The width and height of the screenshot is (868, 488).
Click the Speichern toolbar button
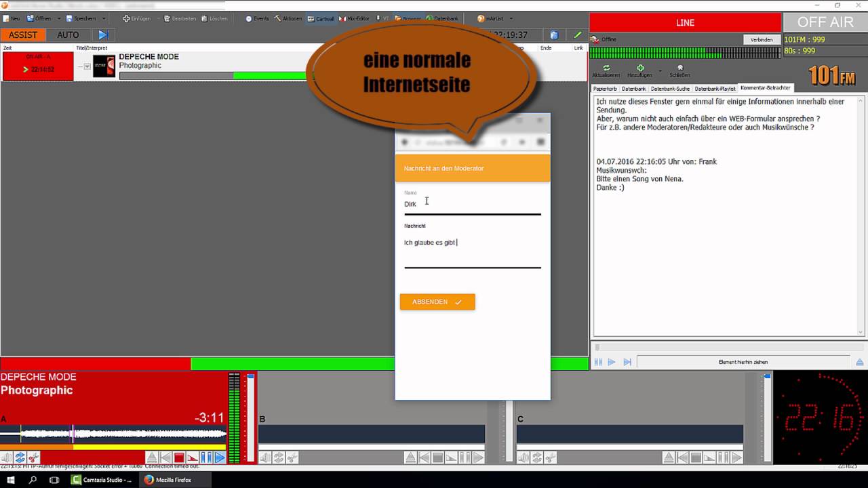pos(81,18)
